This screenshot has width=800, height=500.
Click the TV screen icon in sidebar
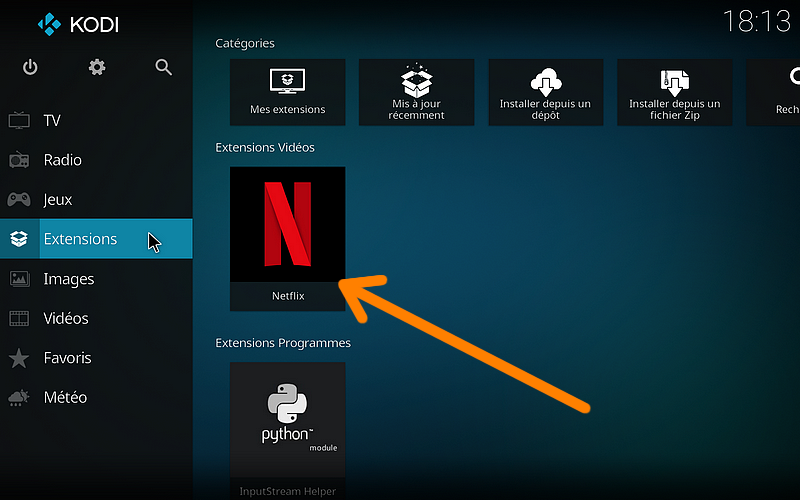19,120
